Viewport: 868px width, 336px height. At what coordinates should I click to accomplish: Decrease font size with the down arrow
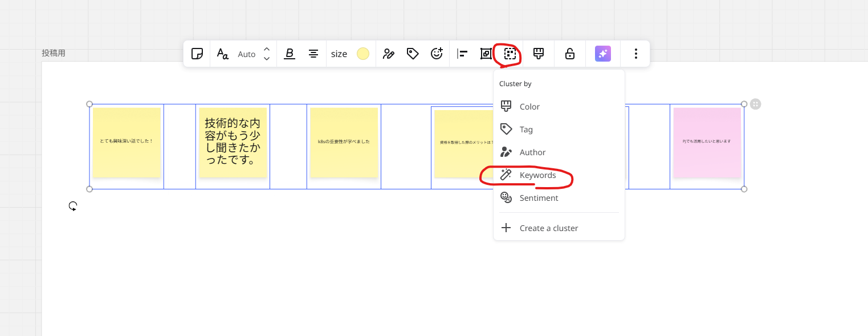(x=267, y=59)
